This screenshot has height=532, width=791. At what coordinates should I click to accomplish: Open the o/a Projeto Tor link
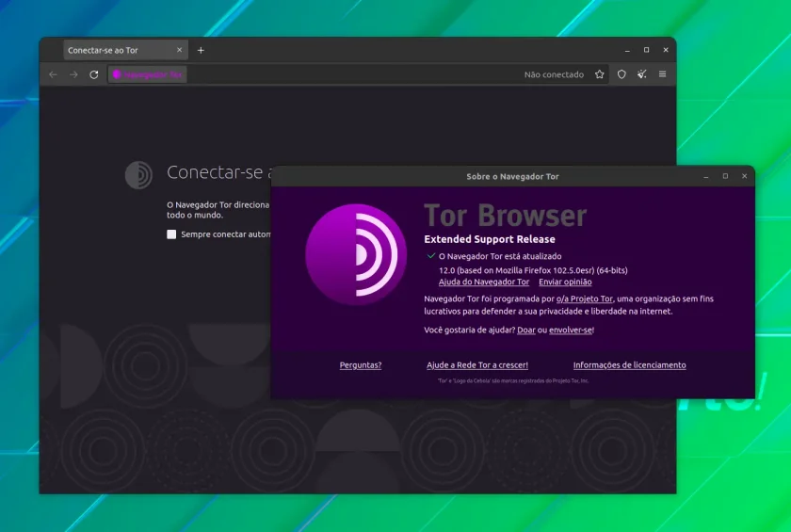(584, 298)
